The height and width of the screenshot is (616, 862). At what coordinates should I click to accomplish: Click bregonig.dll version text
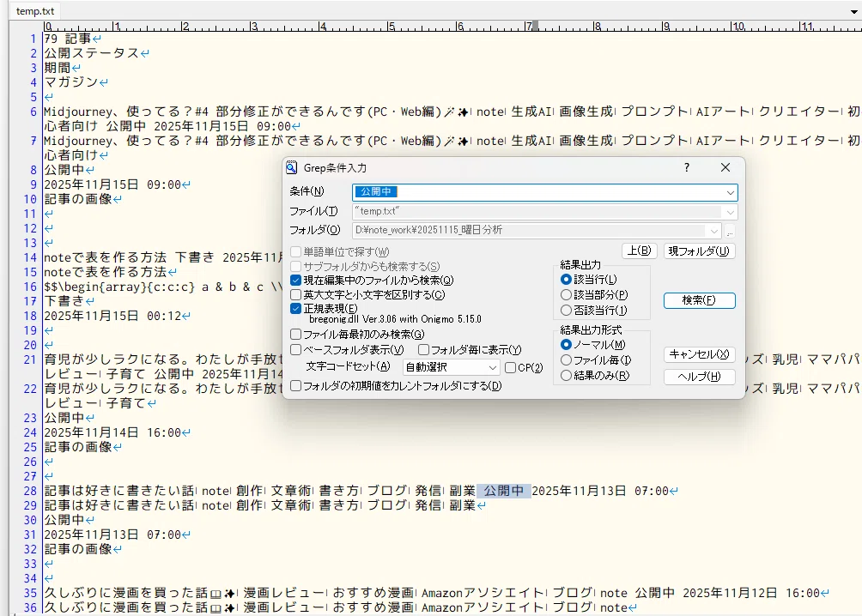(x=395, y=319)
